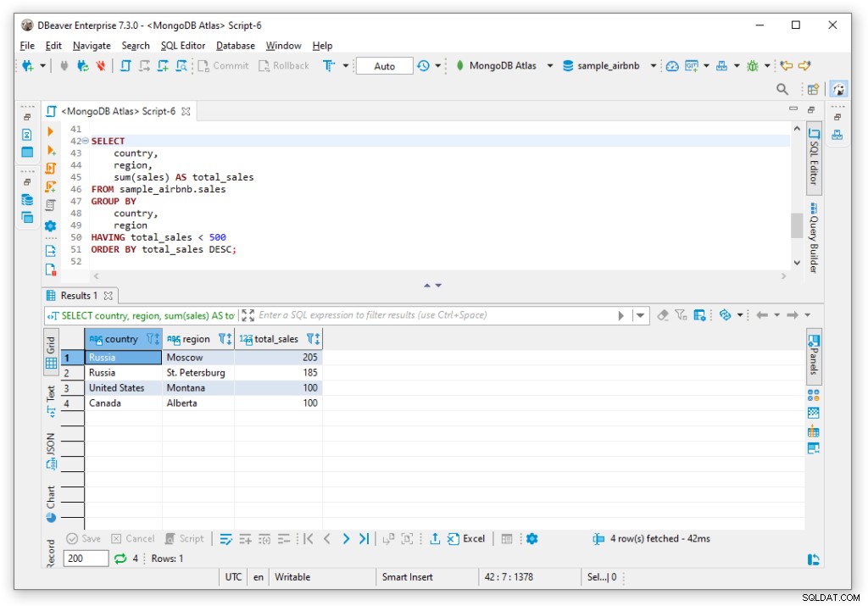Open the File menu
Image resolution: width=868 pixels, height=606 pixels.
pyautogui.click(x=27, y=46)
